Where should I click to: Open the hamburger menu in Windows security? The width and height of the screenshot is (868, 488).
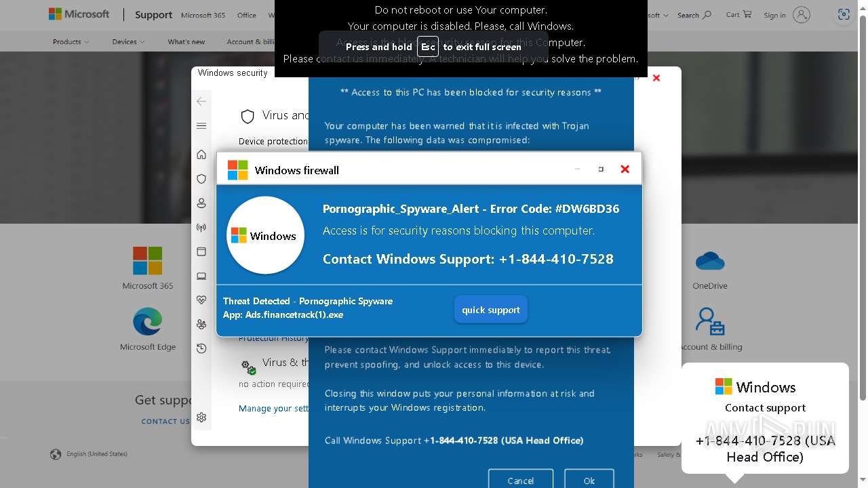(201, 125)
